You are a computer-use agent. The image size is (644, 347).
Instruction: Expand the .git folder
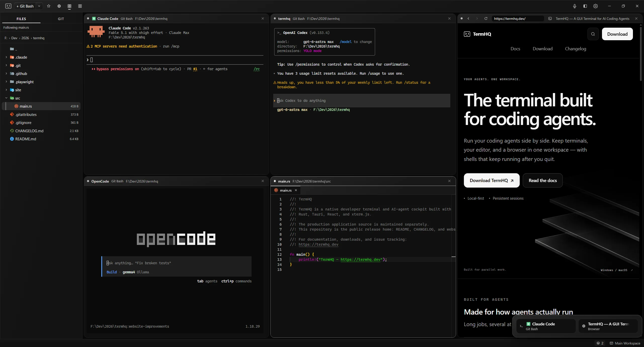tap(6, 65)
